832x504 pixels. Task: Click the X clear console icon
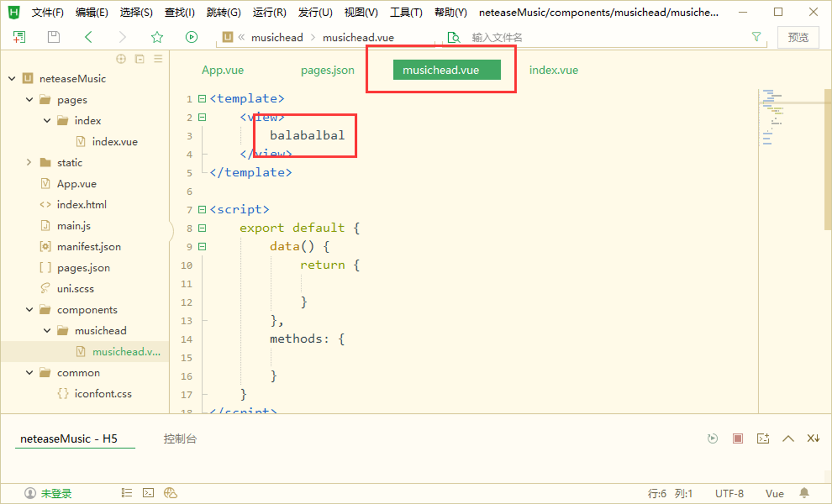[814, 438]
